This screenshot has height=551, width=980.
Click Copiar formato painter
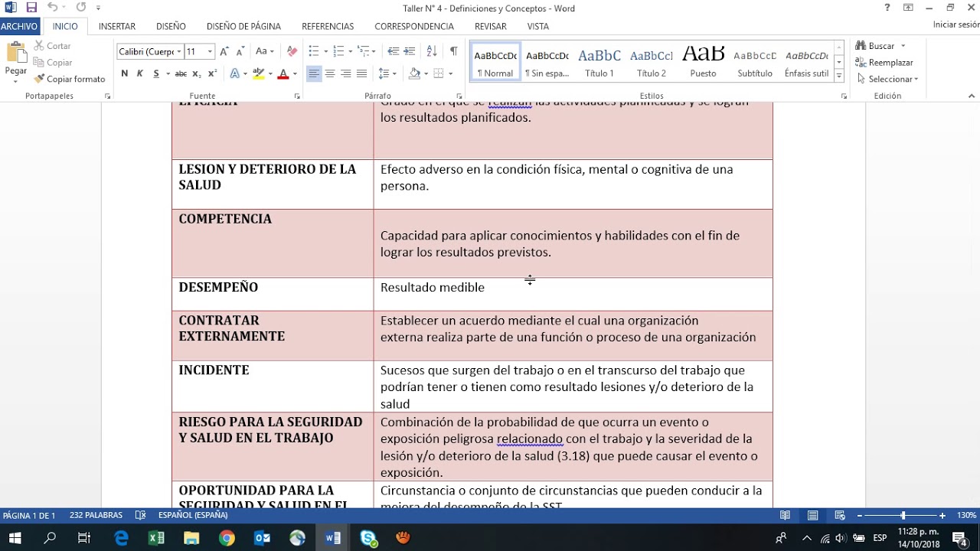tap(69, 79)
